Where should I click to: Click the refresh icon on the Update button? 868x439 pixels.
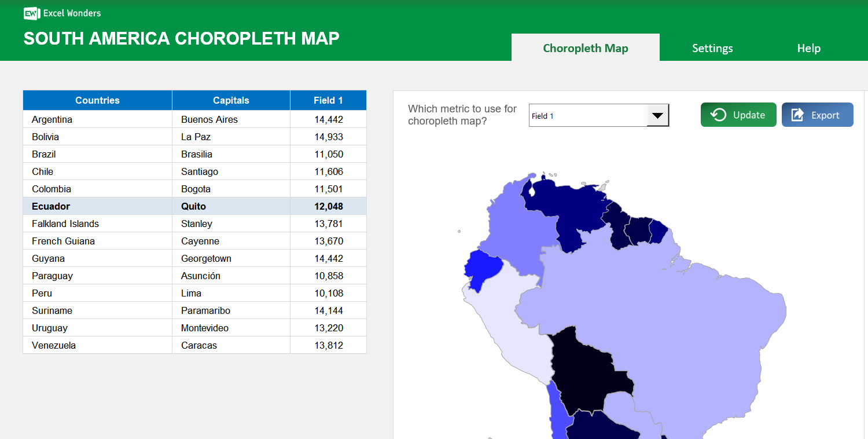pos(718,115)
